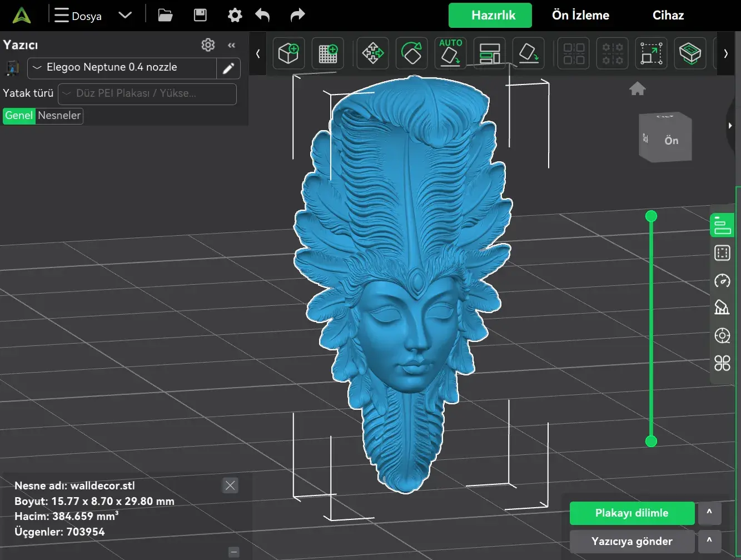Open the Elegoo Neptune 0.4 nozzle dropdown

click(122, 68)
